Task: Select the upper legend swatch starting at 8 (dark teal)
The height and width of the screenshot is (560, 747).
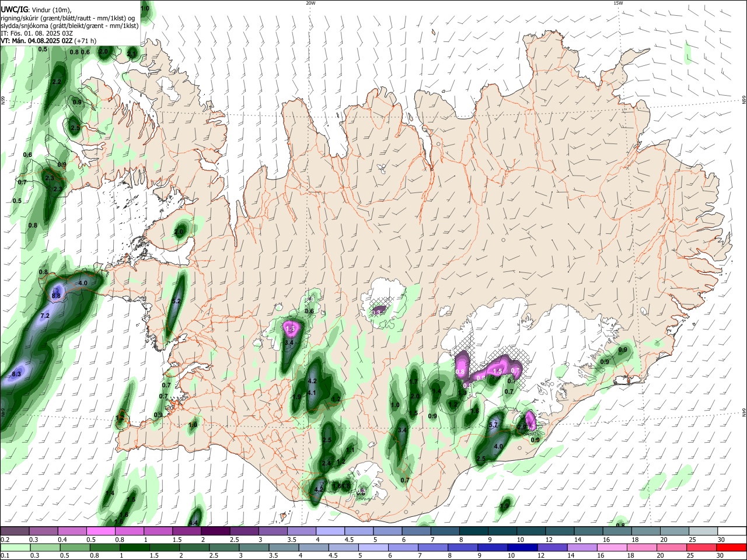Action: pos(473,531)
